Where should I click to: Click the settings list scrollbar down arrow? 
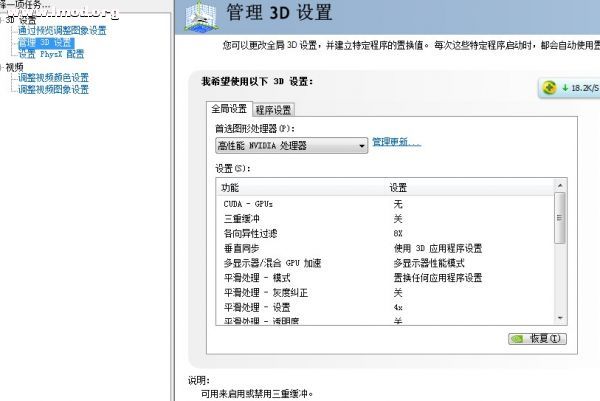(x=560, y=320)
